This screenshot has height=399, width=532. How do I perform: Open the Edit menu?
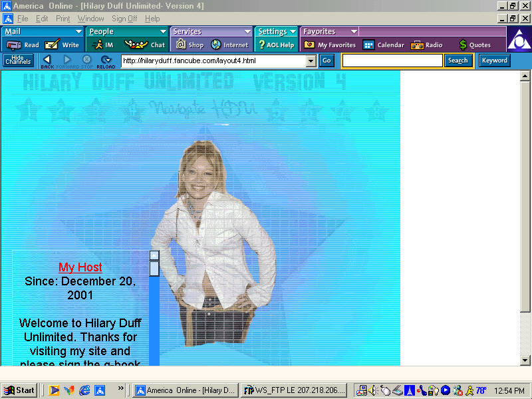point(42,19)
